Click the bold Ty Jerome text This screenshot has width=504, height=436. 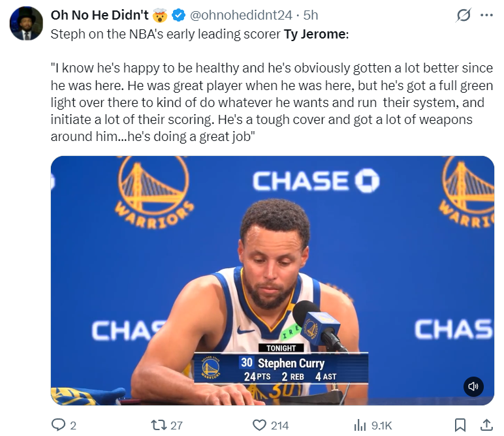tap(315, 34)
